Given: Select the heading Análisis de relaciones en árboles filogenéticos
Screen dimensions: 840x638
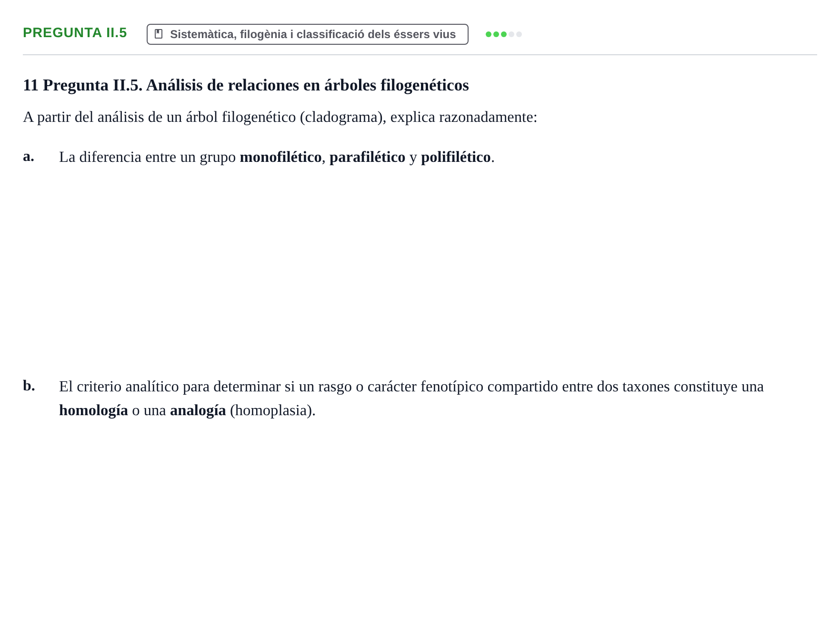Looking at the screenshot, I should coord(246,85).
